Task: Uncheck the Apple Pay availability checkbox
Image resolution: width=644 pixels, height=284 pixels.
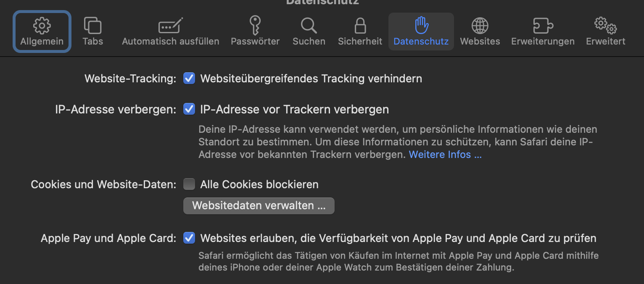Action: [189, 238]
